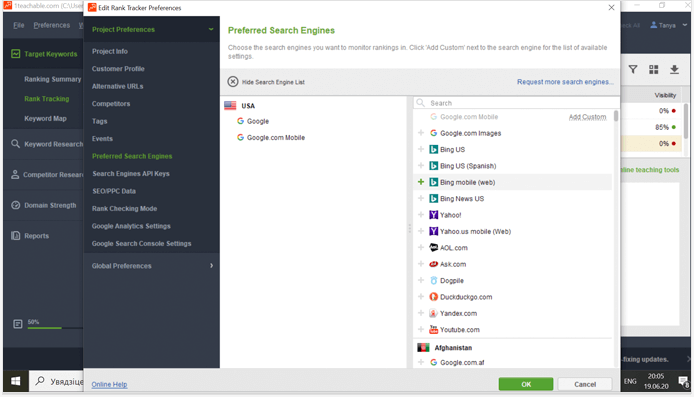
Task: Open Tags preferences
Action: [x=100, y=121]
